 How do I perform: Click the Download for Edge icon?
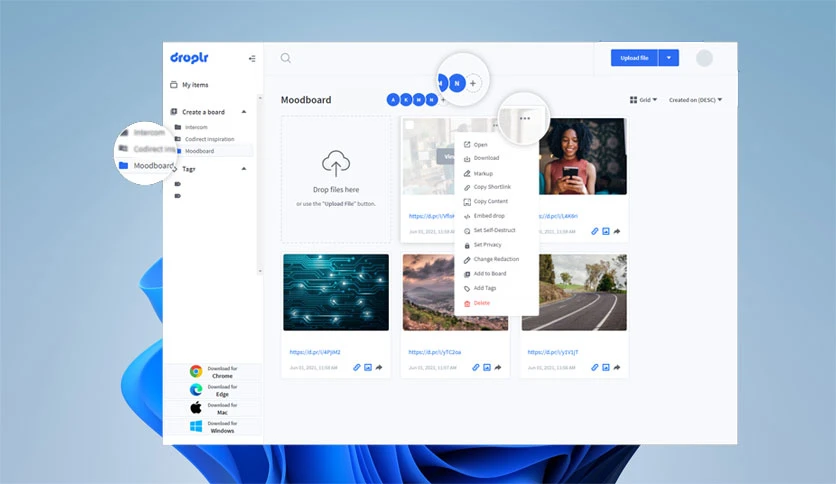[196, 390]
